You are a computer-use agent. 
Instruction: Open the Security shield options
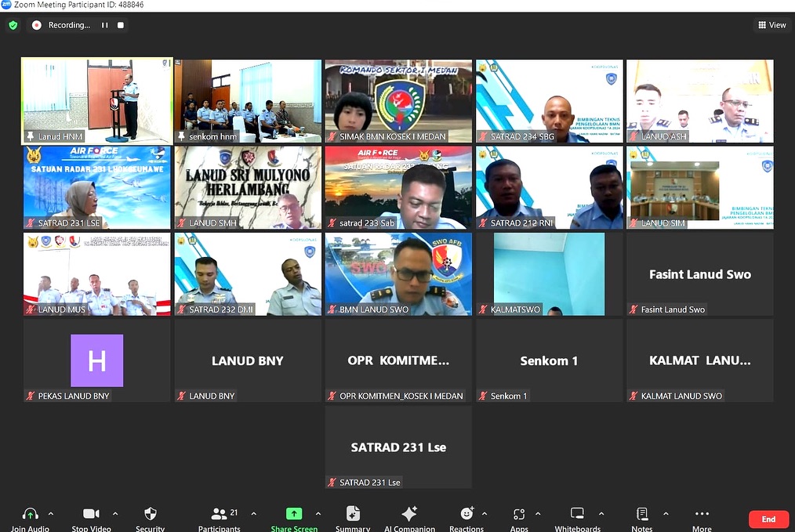tap(150, 514)
